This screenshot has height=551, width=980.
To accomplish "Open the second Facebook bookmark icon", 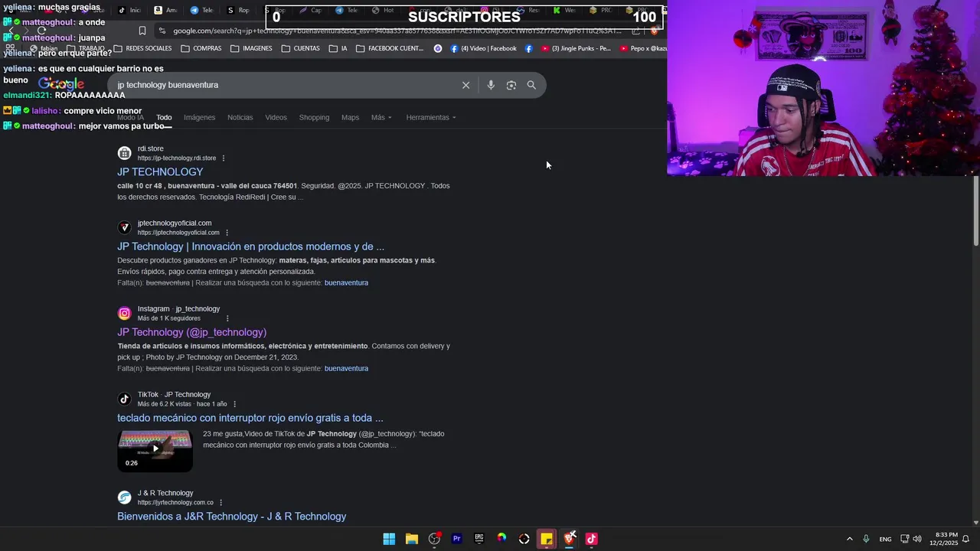I will pos(528,48).
